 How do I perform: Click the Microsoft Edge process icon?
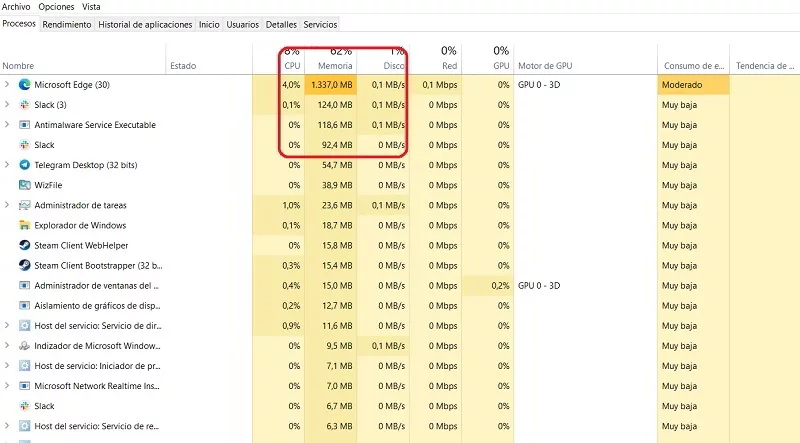click(x=25, y=85)
